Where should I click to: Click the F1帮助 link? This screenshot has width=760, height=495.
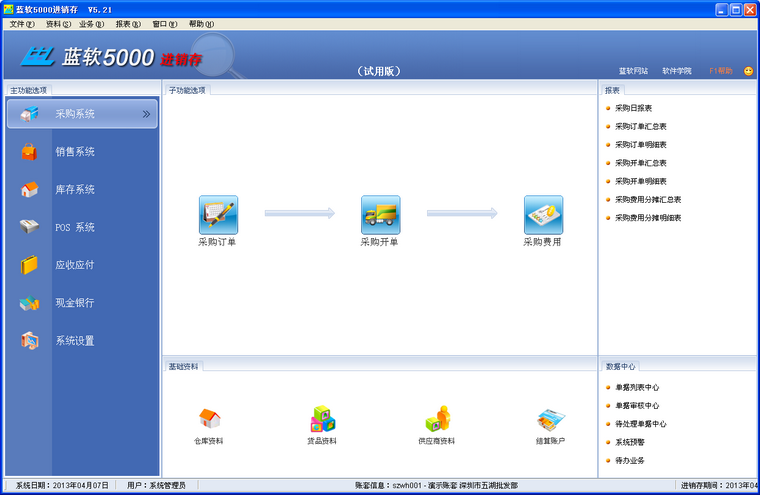[x=721, y=71]
